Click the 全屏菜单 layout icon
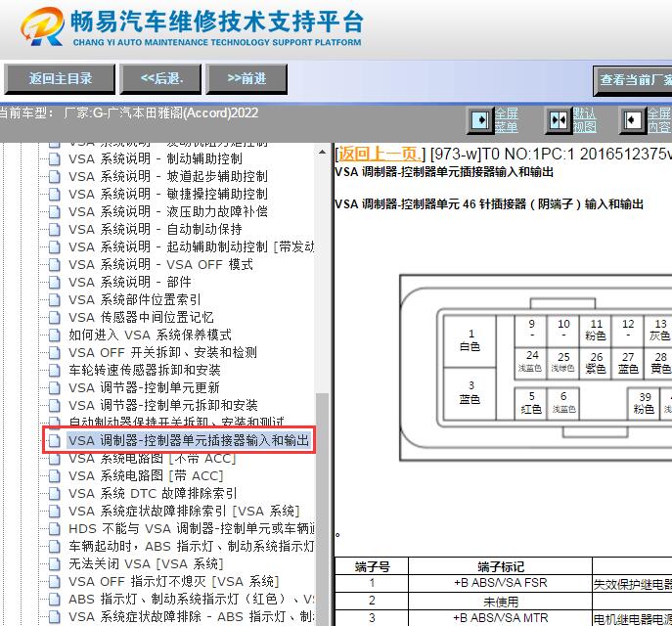Image resolution: width=672 pixels, height=626 pixels. pos(479,120)
